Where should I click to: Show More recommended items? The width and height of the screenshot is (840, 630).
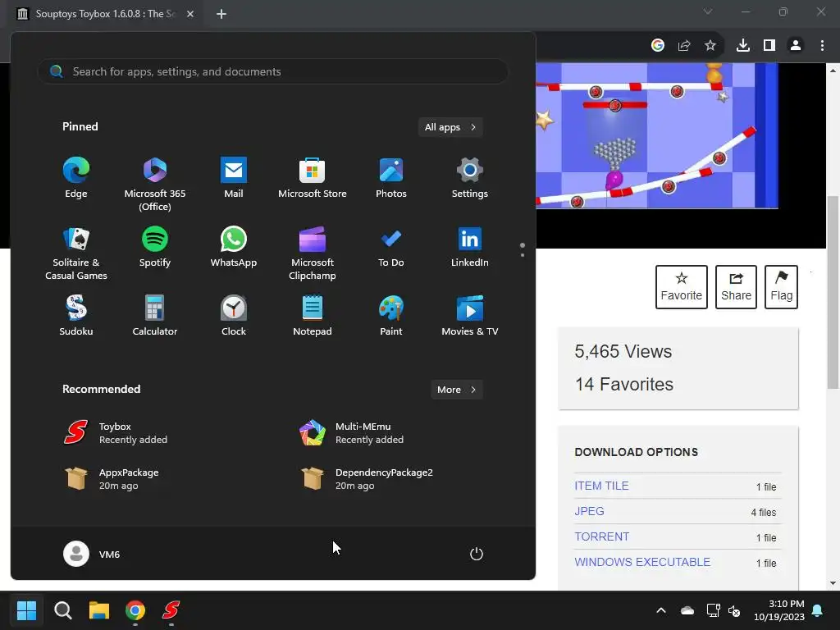click(457, 390)
